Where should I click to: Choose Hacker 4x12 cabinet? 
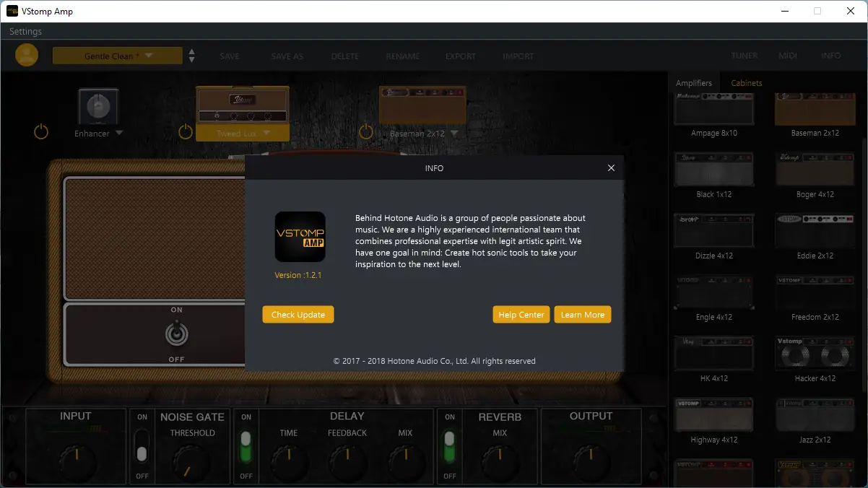[x=815, y=354]
